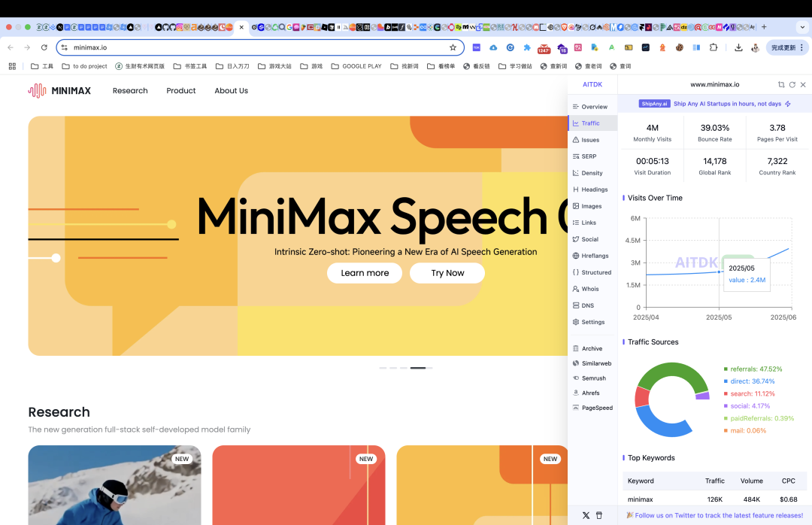Go to the Headings tab

click(x=592, y=190)
